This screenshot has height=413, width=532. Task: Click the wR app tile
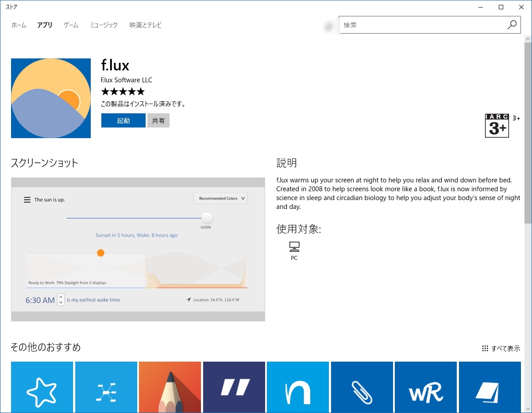click(425, 387)
